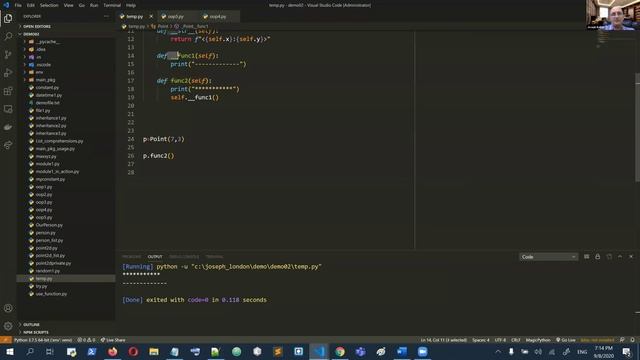Open the Run and Debug view
This screenshot has width=640, height=360.
tap(8, 73)
